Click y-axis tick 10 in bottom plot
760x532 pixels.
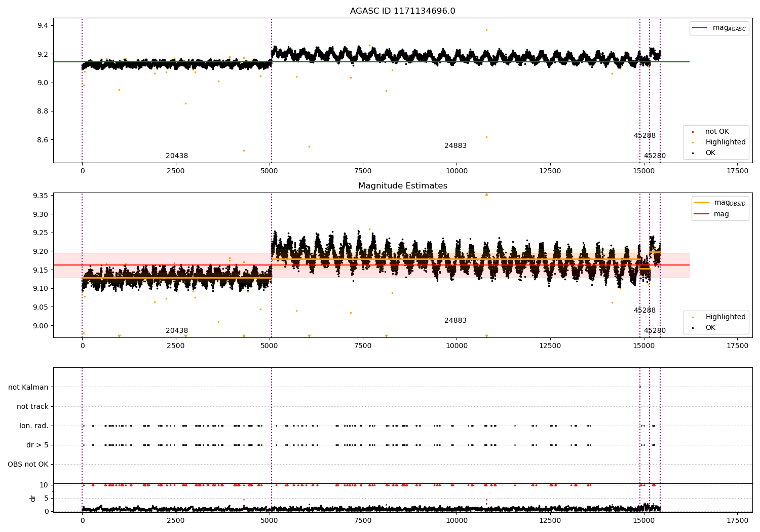coord(44,485)
